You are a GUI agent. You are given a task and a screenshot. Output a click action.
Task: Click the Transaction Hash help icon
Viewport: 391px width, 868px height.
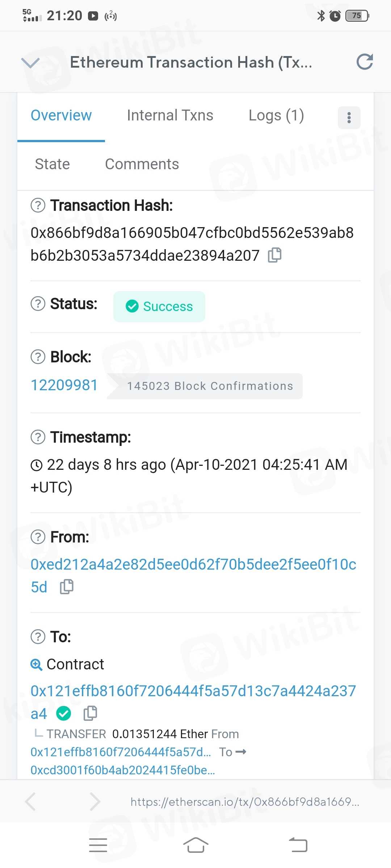pos(38,205)
